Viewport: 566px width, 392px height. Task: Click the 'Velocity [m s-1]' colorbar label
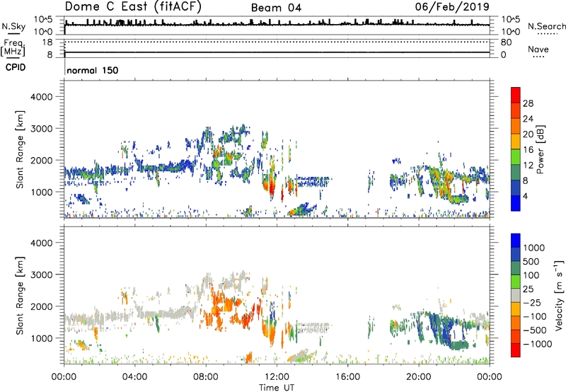click(x=559, y=295)
